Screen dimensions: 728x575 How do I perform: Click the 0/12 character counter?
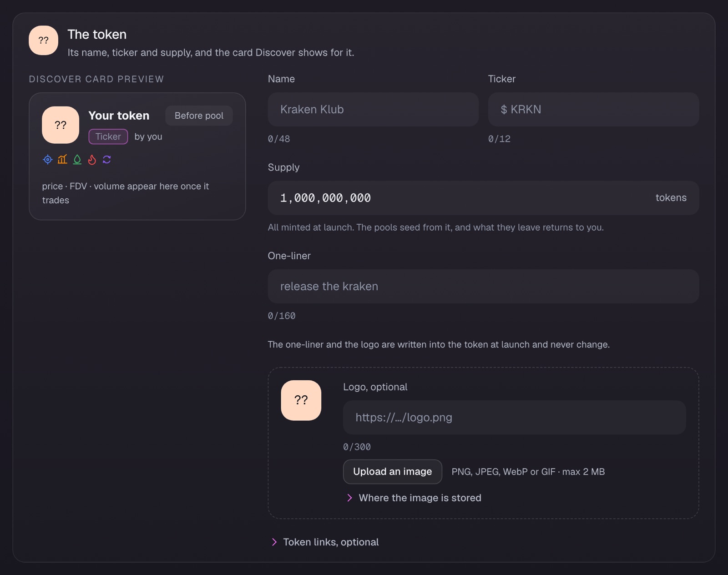(x=499, y=139)
